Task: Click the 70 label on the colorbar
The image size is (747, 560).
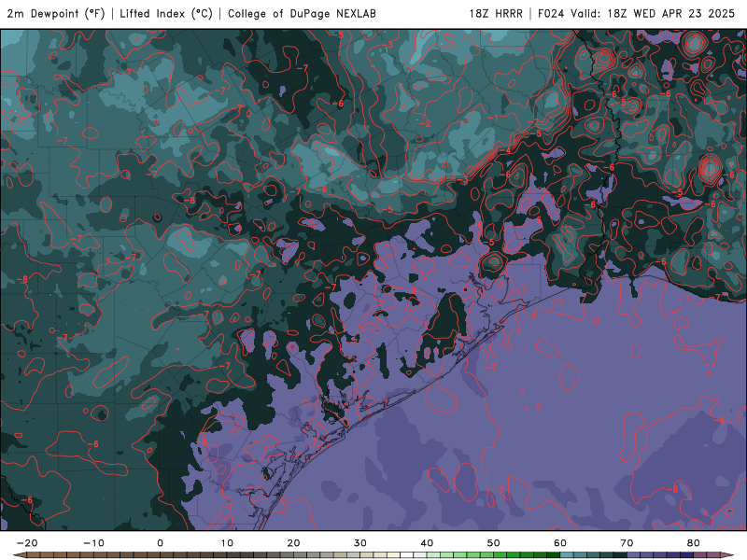Action: point(627,543)
